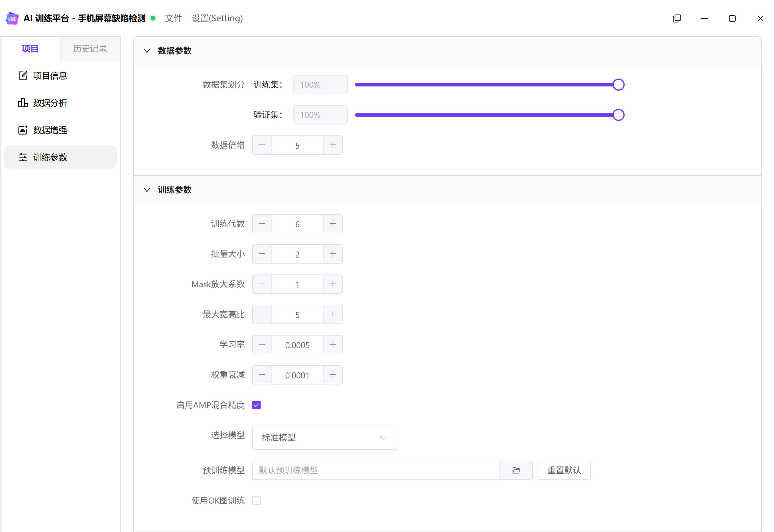The width and height of the screenshot is (774, 532).
Task: Increase 数据倍增 with plus button
Action: 333,145
